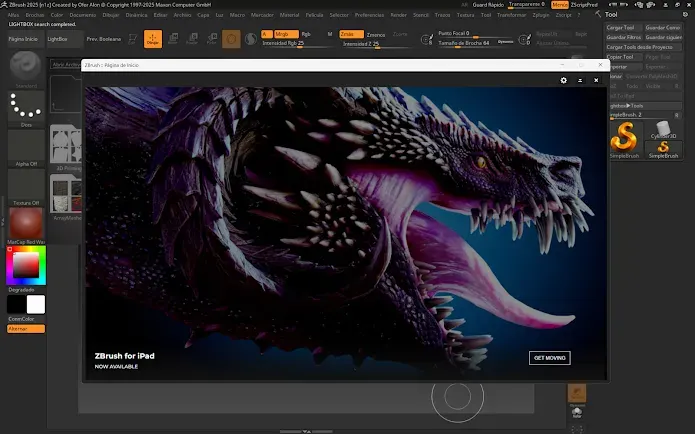This screenshot has height=434, width=695.
Task: Toggle the Zmenos button
Action: tap(376, 35)
